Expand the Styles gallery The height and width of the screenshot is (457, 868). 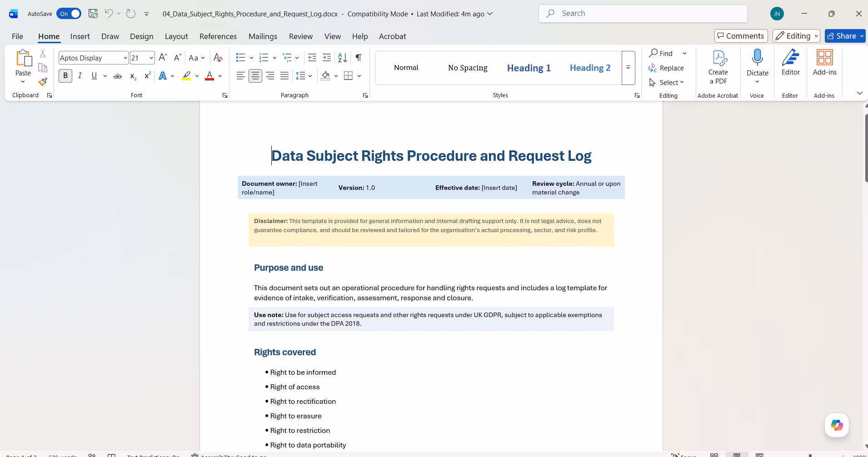click(628, 68)
